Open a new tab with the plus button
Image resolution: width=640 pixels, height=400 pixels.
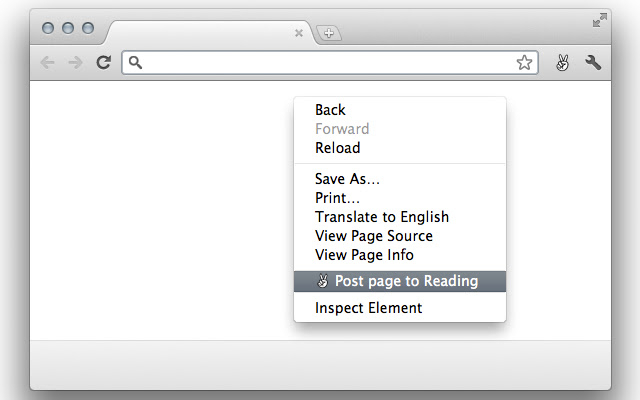[x=329, y=33]
